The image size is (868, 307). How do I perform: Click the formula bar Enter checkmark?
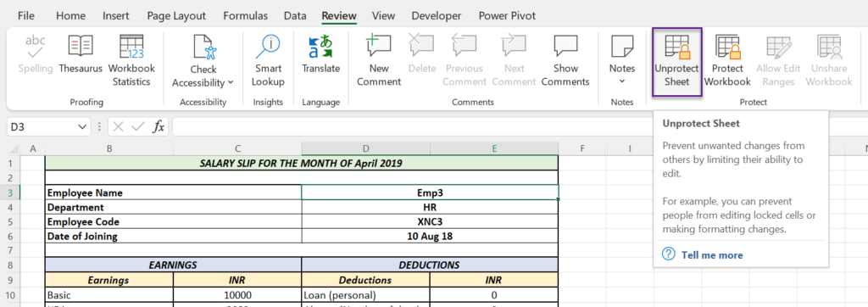138,127
